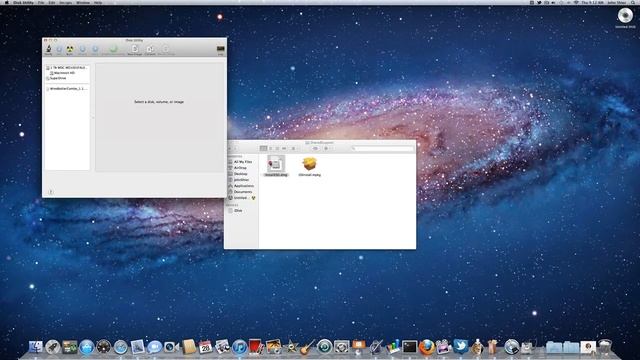Image resolution: width=640 pixels, height=360 pixels.
Task: Open the Window menu
Action: pos(83,2)
